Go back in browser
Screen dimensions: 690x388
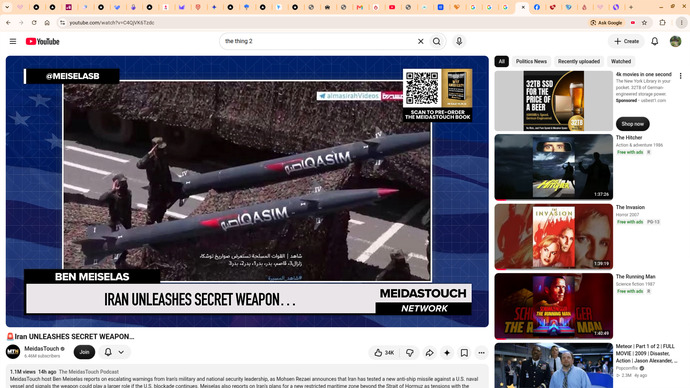8,22
